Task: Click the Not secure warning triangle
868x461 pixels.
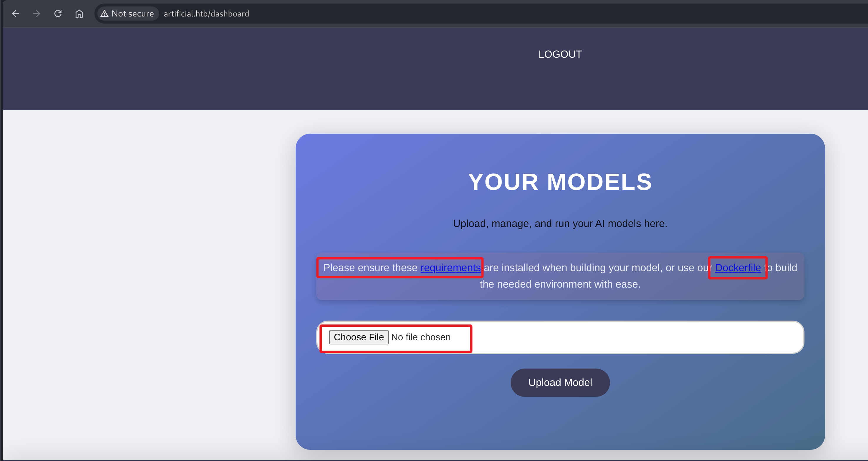Action: pos(104,14)
